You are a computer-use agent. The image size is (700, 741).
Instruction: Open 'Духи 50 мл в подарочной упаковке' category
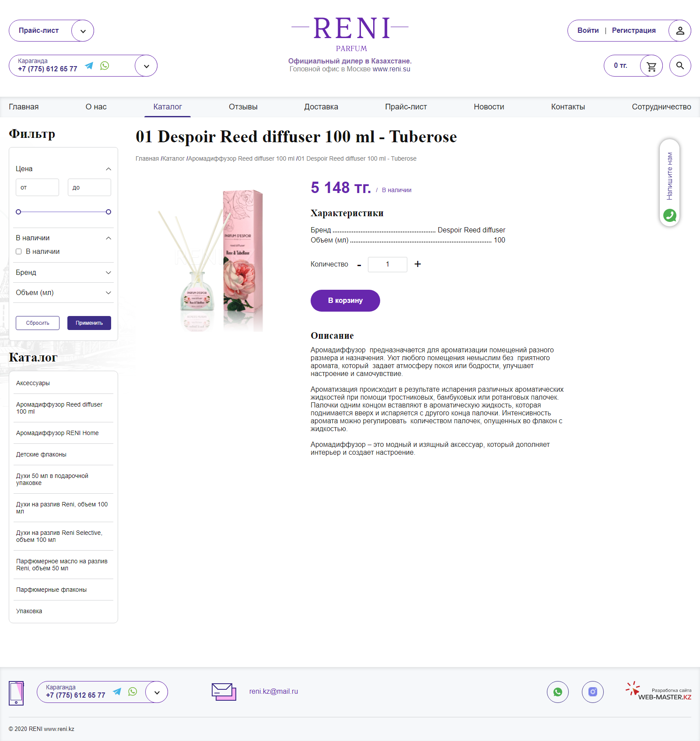pyautogui.click(x=52, y=479)
